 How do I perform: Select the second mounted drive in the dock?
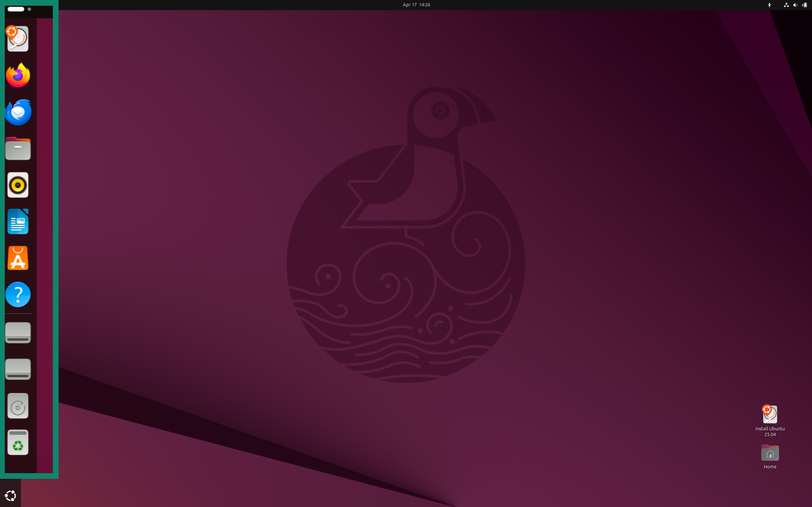tap(17, 369)
